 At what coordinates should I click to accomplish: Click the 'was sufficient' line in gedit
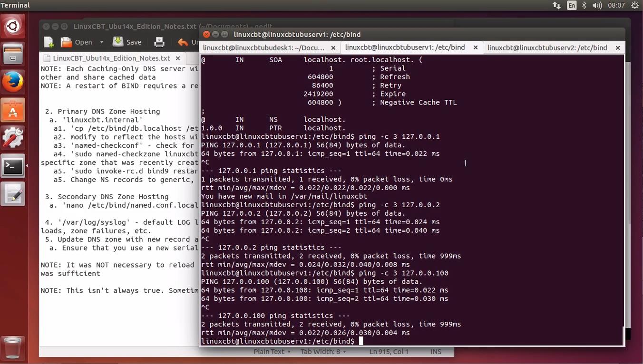click(70, 274)
